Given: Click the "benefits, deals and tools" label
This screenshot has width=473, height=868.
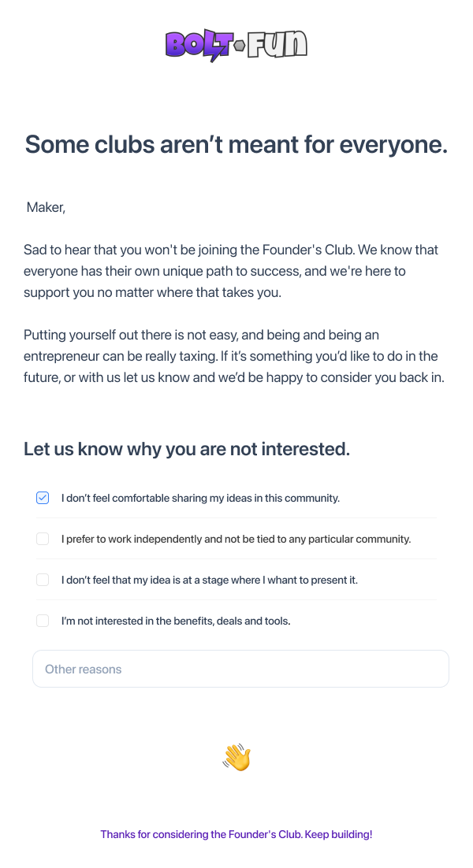Looking at the screenshot, I should (x=176, y=621).
